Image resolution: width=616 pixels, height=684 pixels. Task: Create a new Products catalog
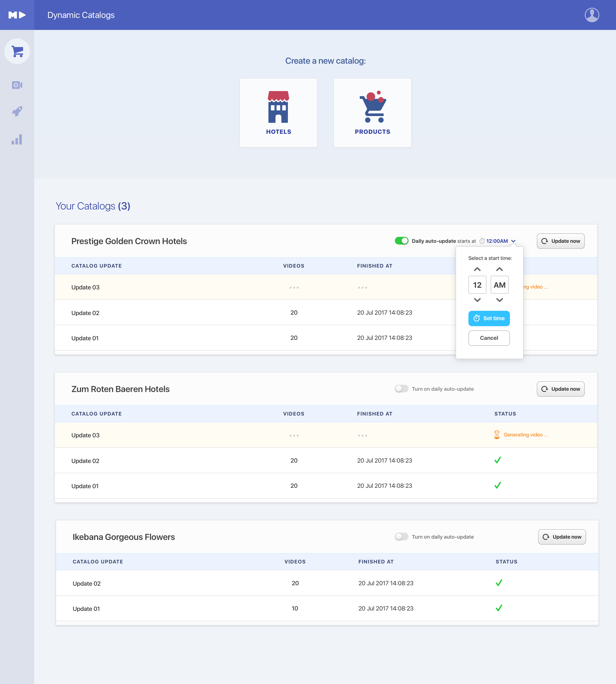(372, 113)
